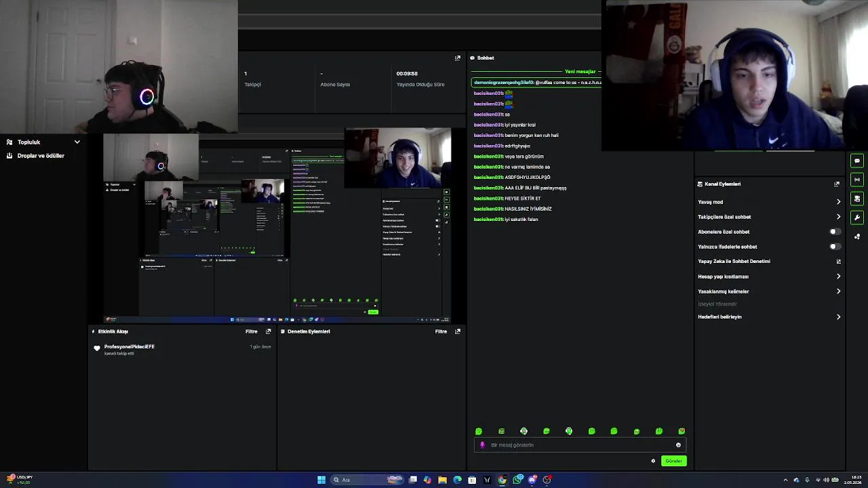The image size is (868, 488).
Task: Toggle Yalnızca ifadelerle sohbet switch
Action: [835, 247]
